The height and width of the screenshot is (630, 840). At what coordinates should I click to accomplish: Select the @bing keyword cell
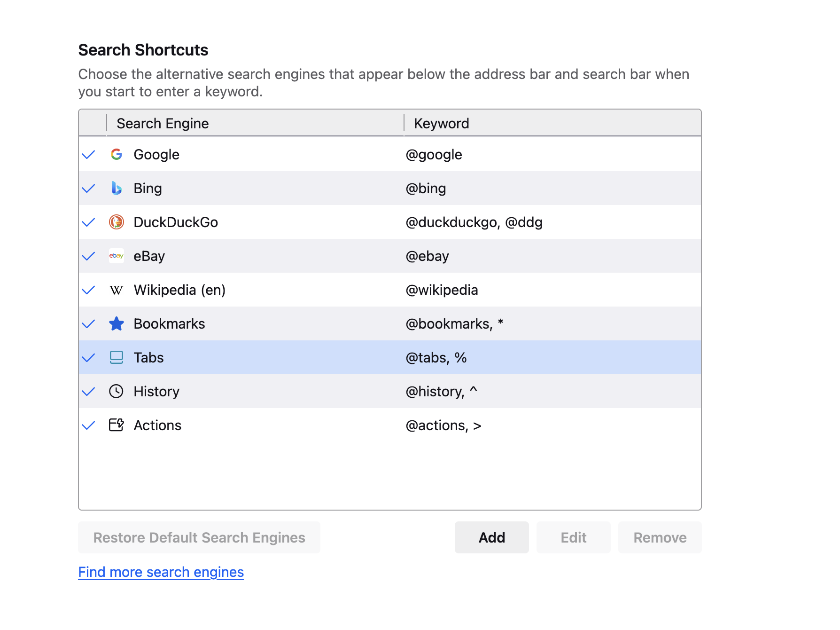tap(426, 189)
